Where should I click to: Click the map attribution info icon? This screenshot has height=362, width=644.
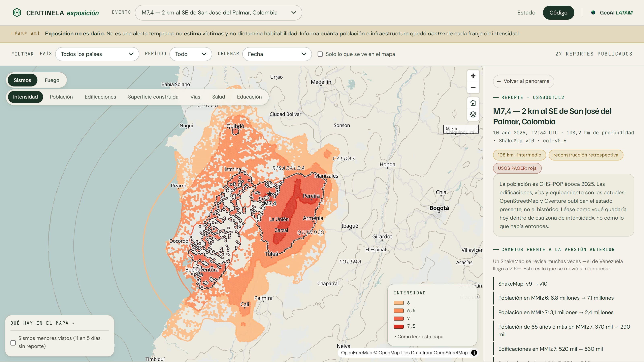click(474, 353)
